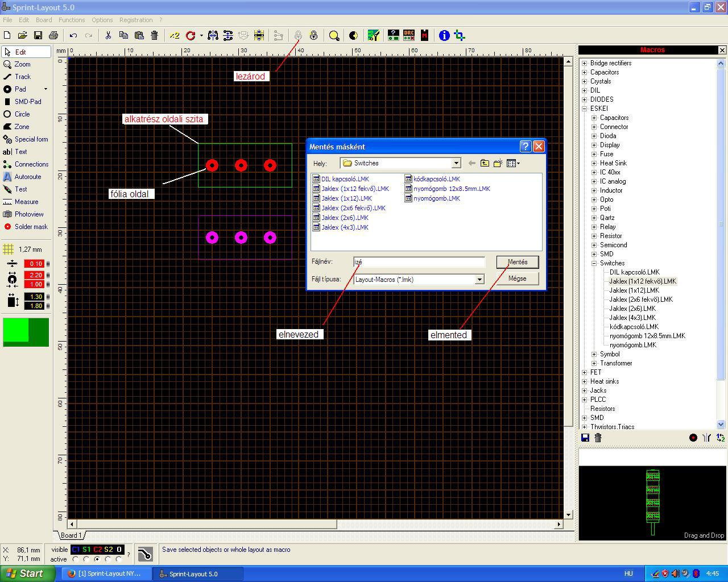The image size is (728, 582).
Task: Open the Pad tool shape dropdown arrow
Action: tap(45, 89)
